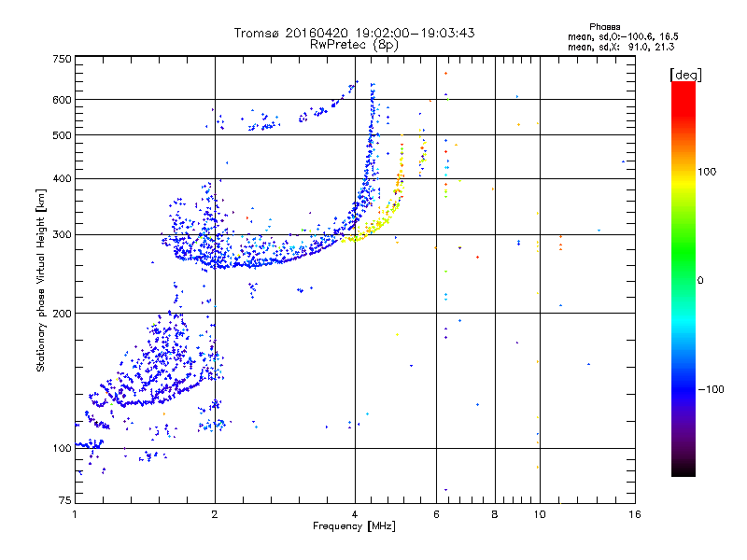Click the "200" height axis tick label
This screenshot has height=560, width=747.
(x=62, y=314)
